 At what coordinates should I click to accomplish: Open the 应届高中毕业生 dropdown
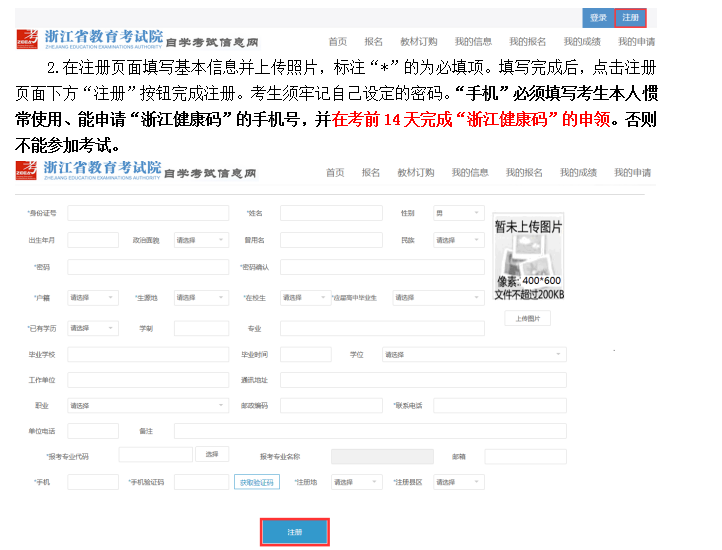click(438, 298)
